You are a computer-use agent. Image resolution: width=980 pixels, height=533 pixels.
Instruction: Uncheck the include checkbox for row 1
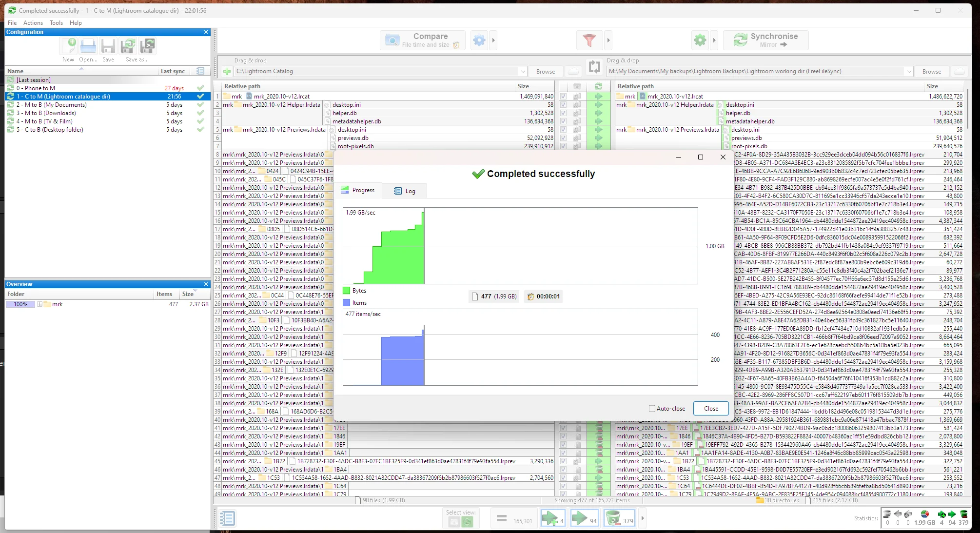(563, 97)
